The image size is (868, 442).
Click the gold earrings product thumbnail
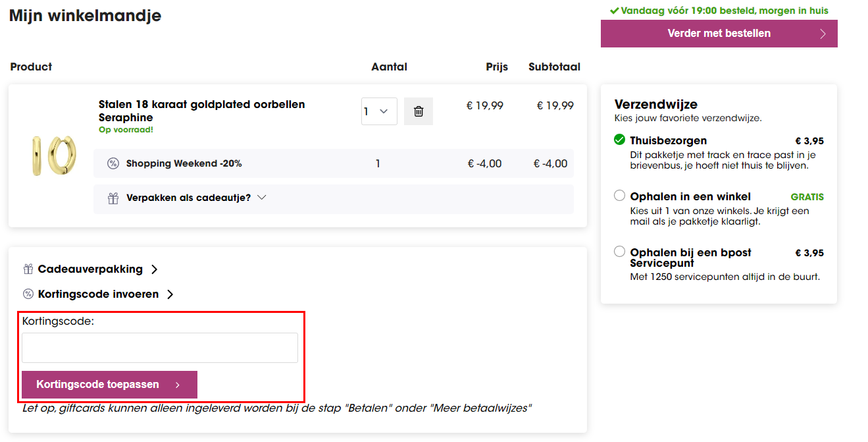53,155
